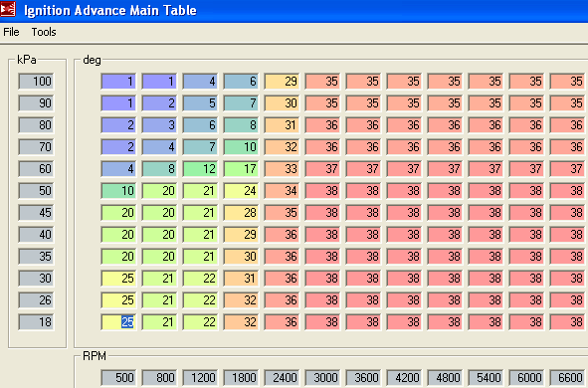Select the 70 kPa bin field
Image resolution: width=588 pixels, height=388 pixels.
coord(36,146)
